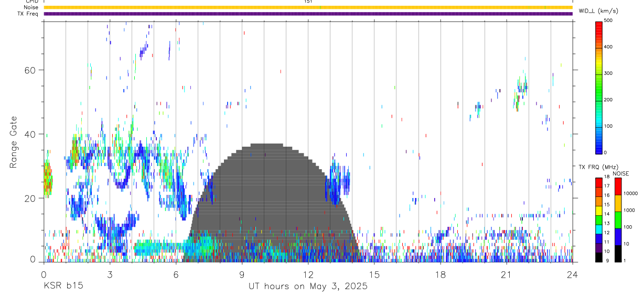
Task: Click the noise legend color bar
Action: (x=618, y=219)
